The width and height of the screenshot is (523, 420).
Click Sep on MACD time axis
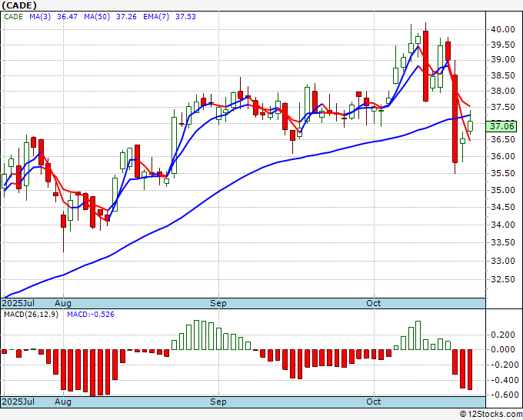pos(218,402)
